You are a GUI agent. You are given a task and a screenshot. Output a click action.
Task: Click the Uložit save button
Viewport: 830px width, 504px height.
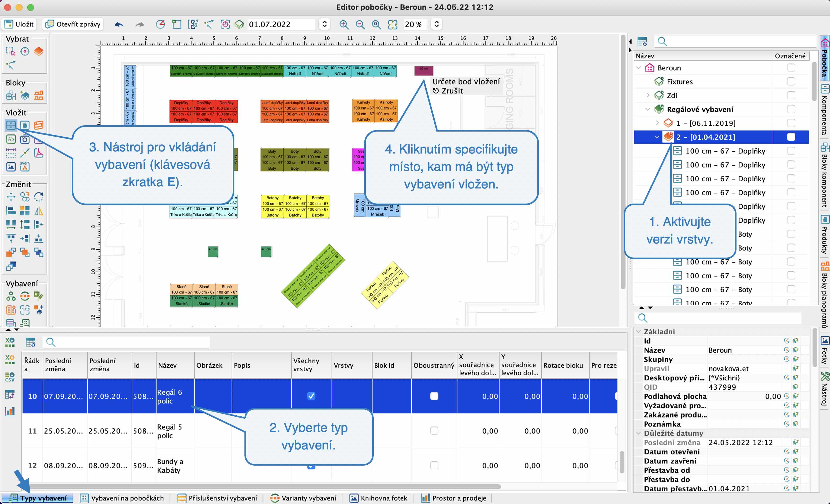click(x=19, y=24)
